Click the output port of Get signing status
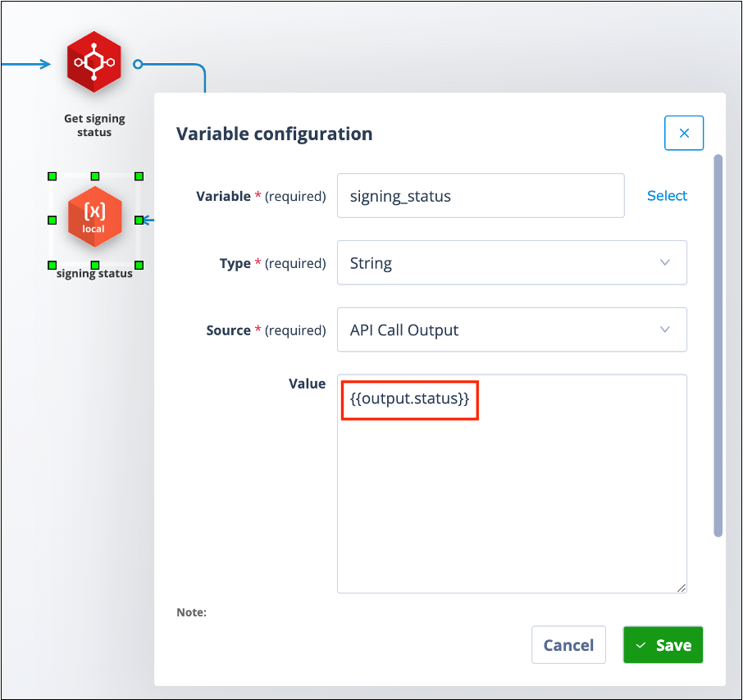This screenshot has width=743, height=700. 138,64
